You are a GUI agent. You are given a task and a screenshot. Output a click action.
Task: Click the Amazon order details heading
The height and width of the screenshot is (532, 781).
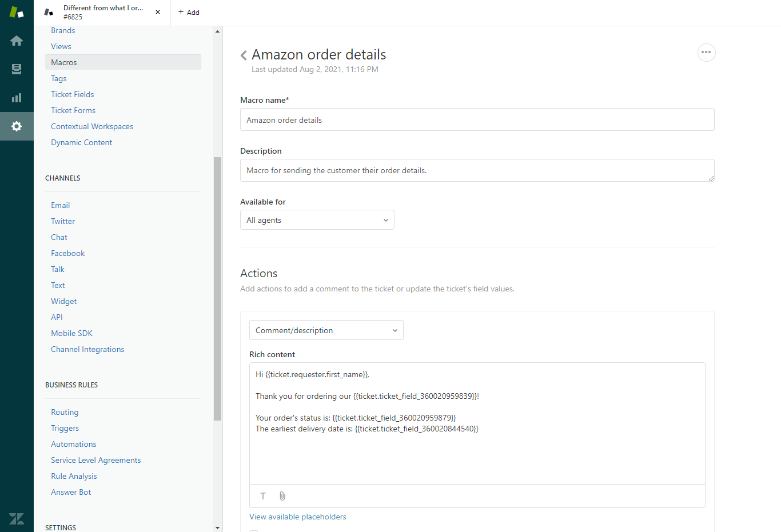coord(319,54)
